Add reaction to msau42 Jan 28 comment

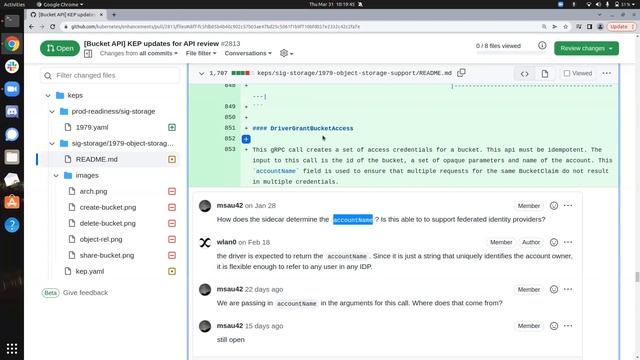(x=553, y=206)
